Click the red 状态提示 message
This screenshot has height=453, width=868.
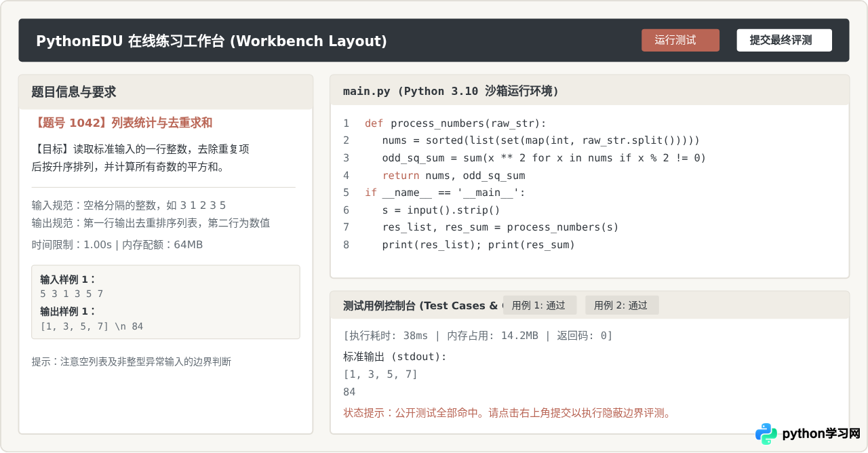508,413
